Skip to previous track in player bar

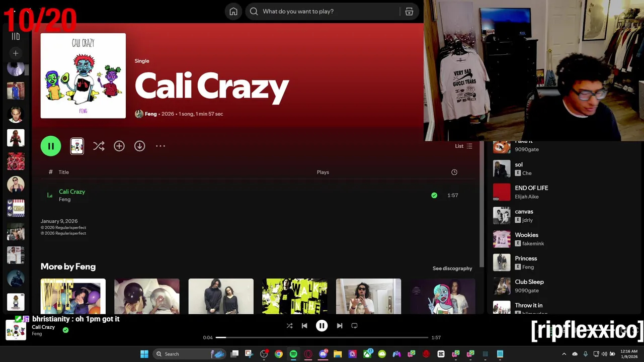coord(304,326)
